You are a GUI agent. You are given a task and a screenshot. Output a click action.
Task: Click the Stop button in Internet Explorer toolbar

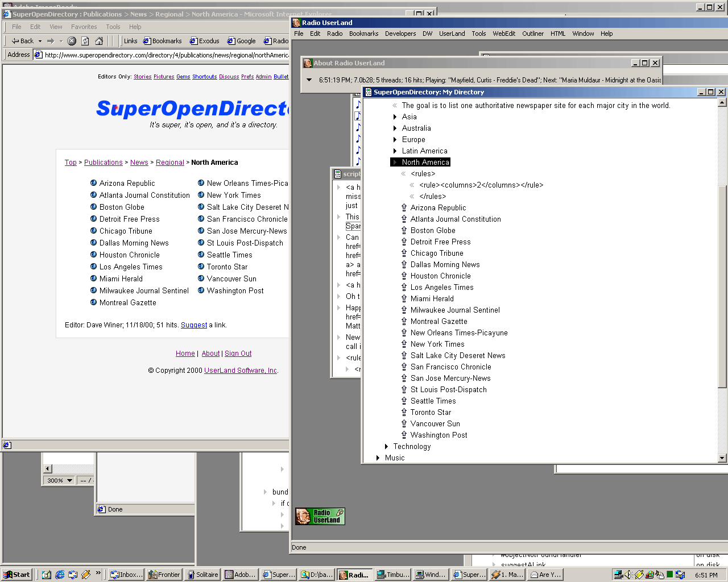click(72, 41)
